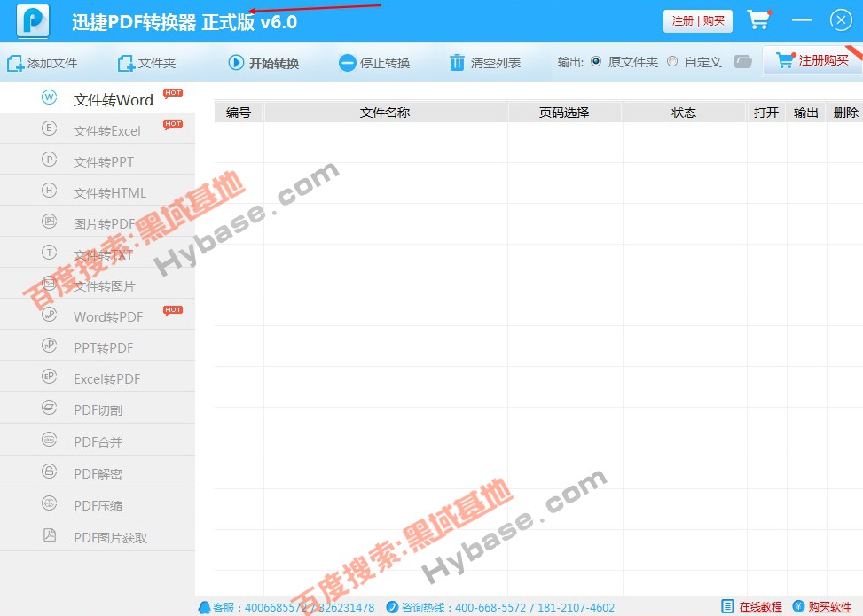The height and width of the screenshot is (616, 863).
Task: Open the 购买软件 link
Action: tap(829, 606)
